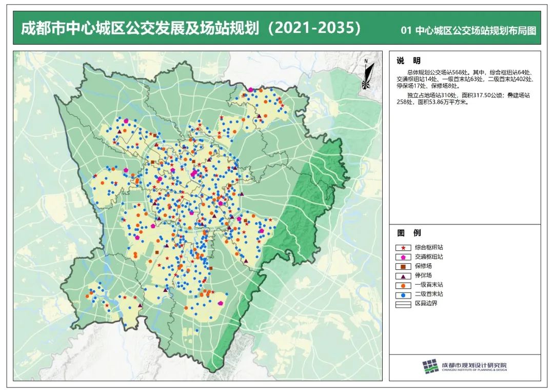Screen dimensions: 554x392
Task: Click the line 258处，面积53.86万平方米
Action: [x=432, y=102]
